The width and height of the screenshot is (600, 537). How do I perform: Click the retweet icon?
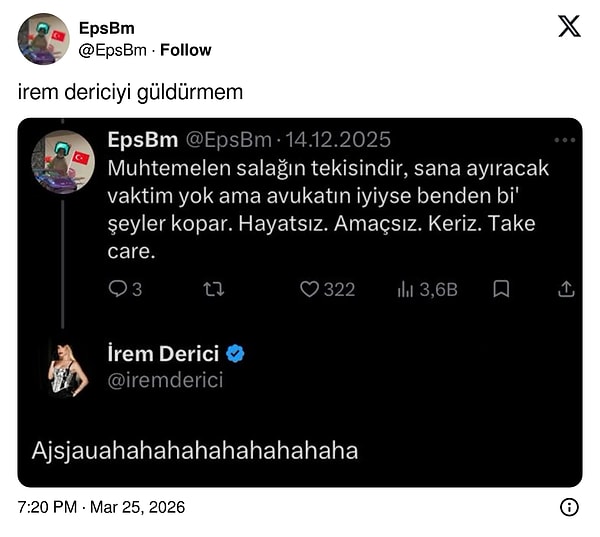pyautogui.click(x=213, y=289)
